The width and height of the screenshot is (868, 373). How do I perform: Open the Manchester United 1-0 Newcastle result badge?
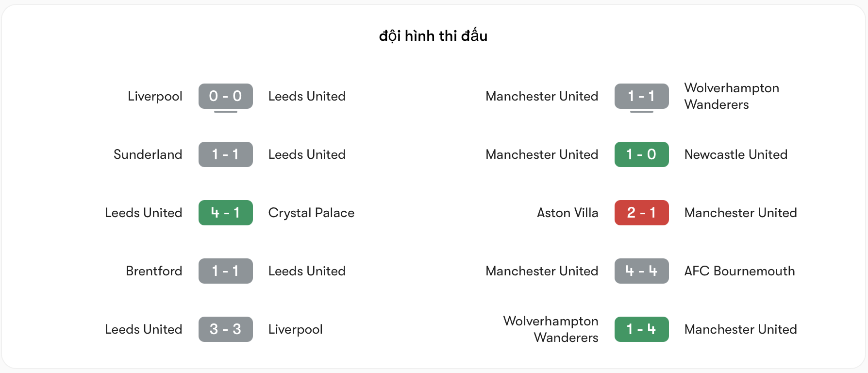coord(641,154)
